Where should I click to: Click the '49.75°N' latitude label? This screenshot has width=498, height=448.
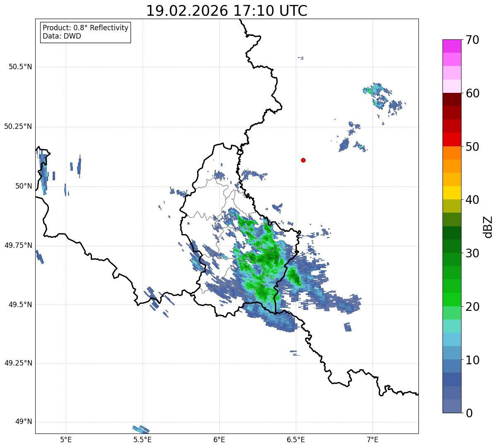pyautogui.click(x=18, y=245)
